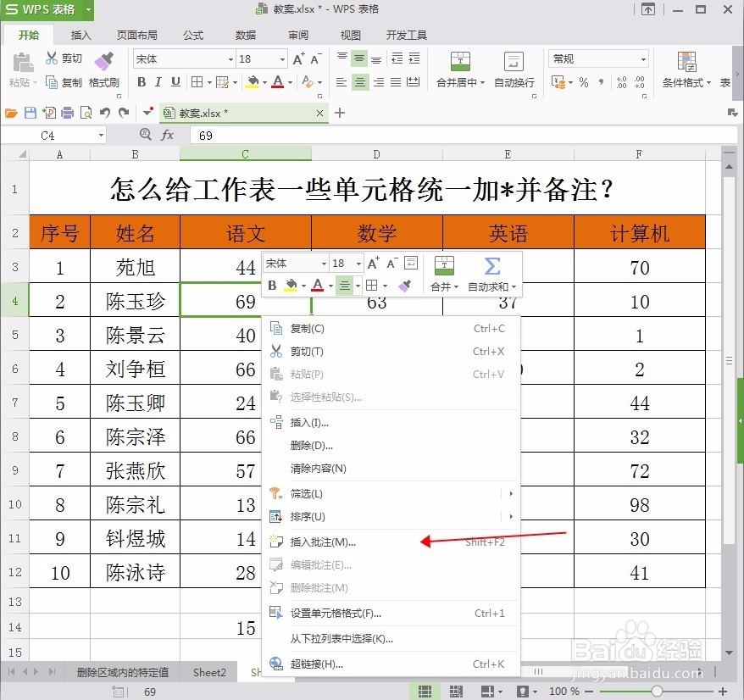Click the percent style icon
Screen dimensions: 744x700
(x=584, y=82)
